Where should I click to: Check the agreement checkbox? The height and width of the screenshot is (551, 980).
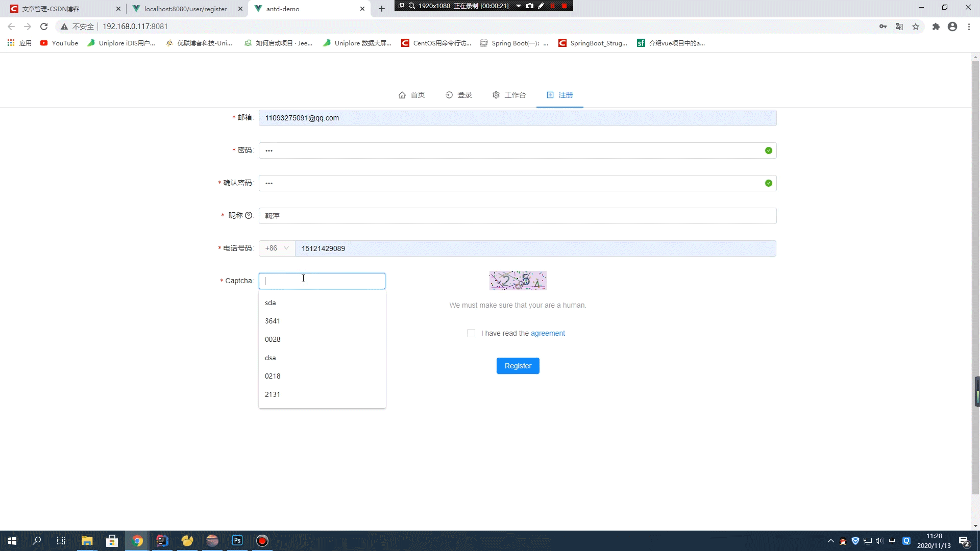(471, 333)
